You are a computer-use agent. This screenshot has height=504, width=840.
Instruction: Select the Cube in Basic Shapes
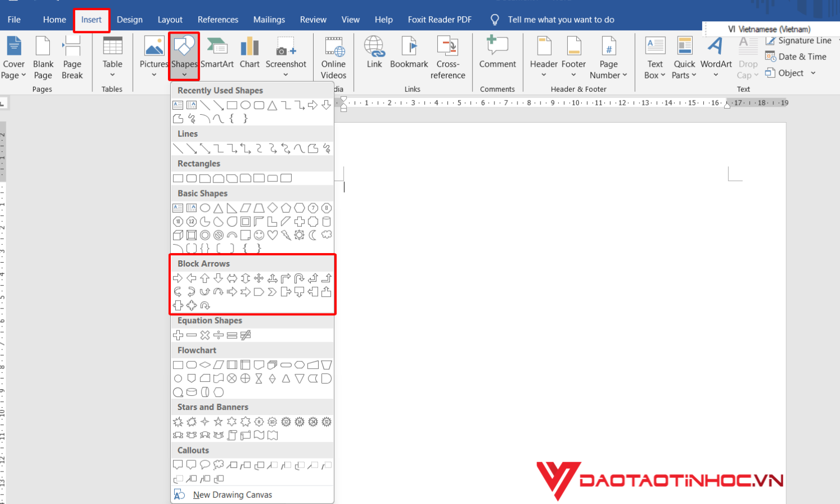coord(178,235)
